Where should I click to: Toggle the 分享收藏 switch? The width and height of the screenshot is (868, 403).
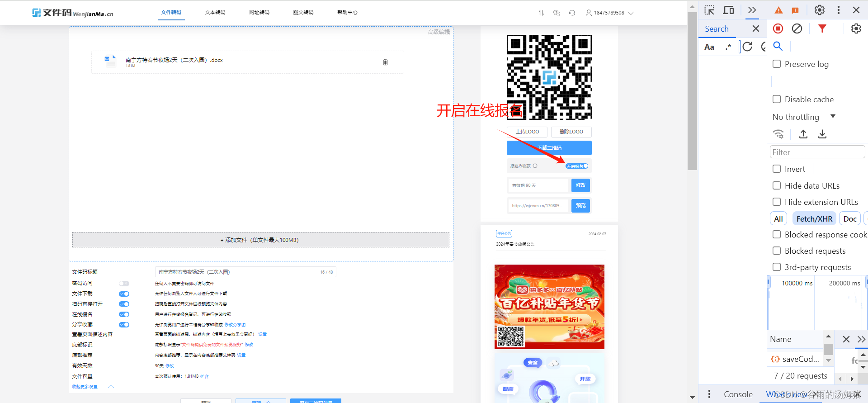pos(124,325)
